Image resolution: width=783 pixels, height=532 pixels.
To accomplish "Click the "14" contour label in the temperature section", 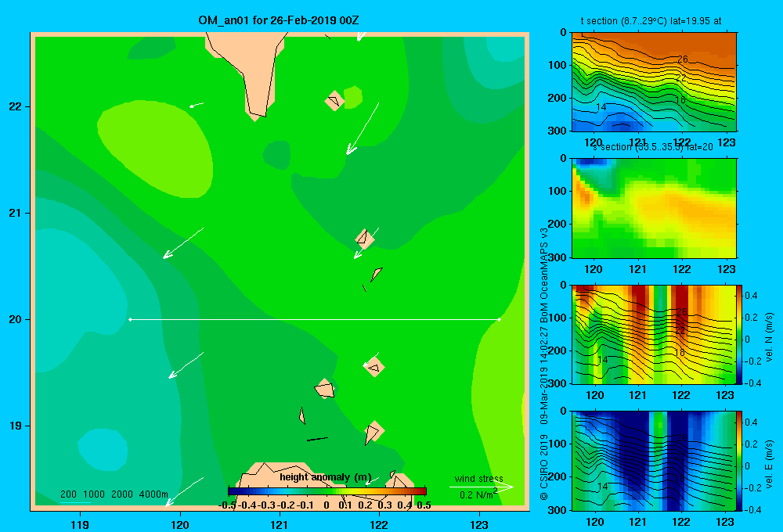I will tap(601, 107).
